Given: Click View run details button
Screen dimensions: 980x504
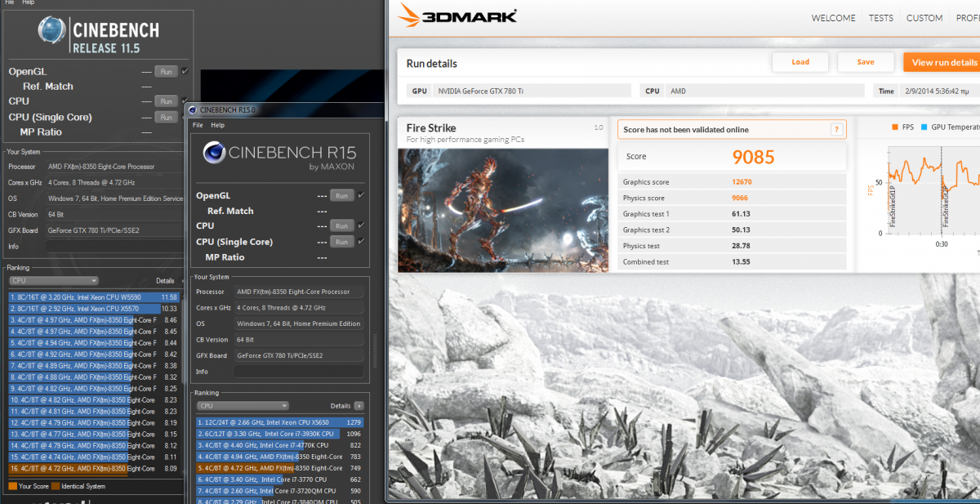Looking at the screenshot, I should 942,62.
